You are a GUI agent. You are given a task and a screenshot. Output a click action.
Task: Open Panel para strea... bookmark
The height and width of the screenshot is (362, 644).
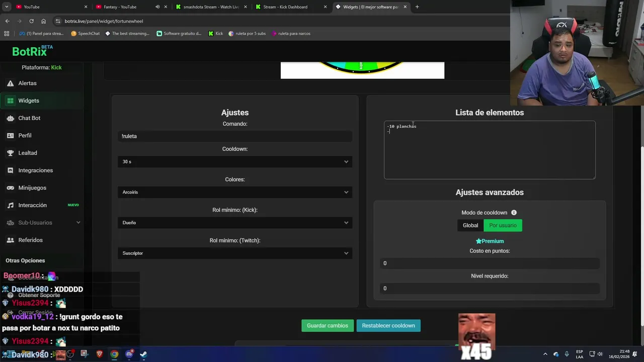point(41,34)
